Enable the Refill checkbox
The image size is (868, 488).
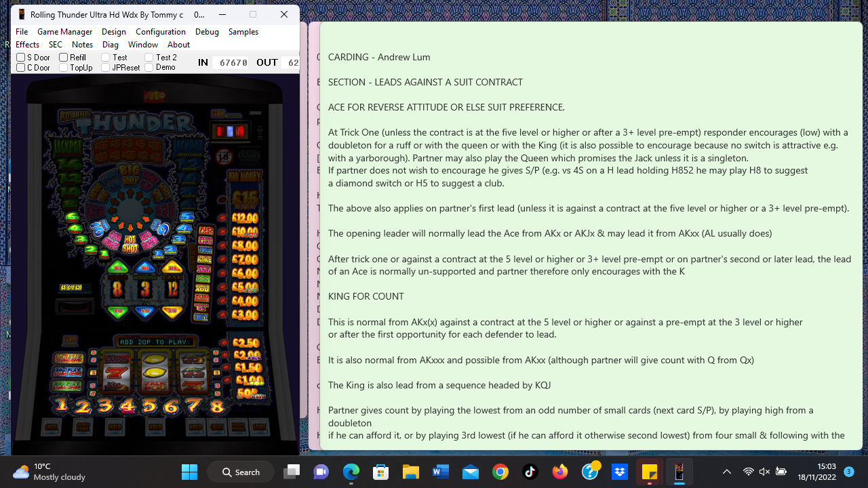coord(63,58)
